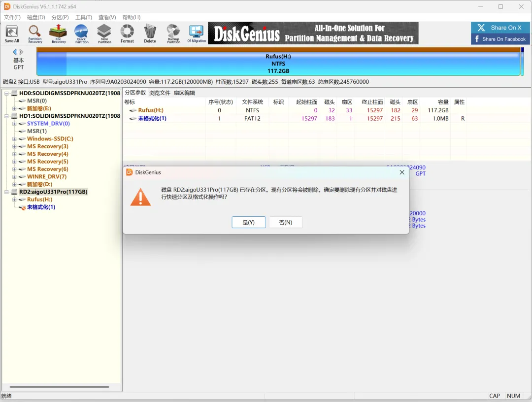Open the Partition Recovery tool
The image size is (532, 402).
click(35, 34)
